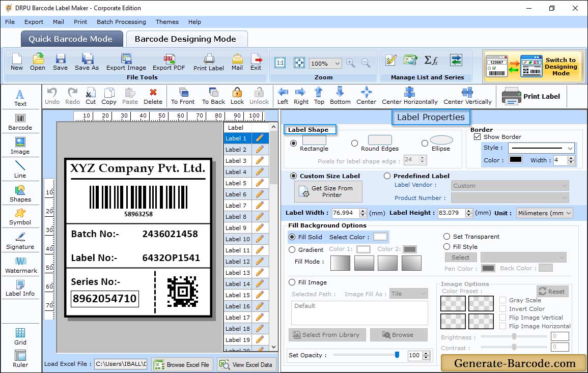Open the Themes menu
This screenshot has height=373, width=588.
pyautogui.click(x=167, y=22)
